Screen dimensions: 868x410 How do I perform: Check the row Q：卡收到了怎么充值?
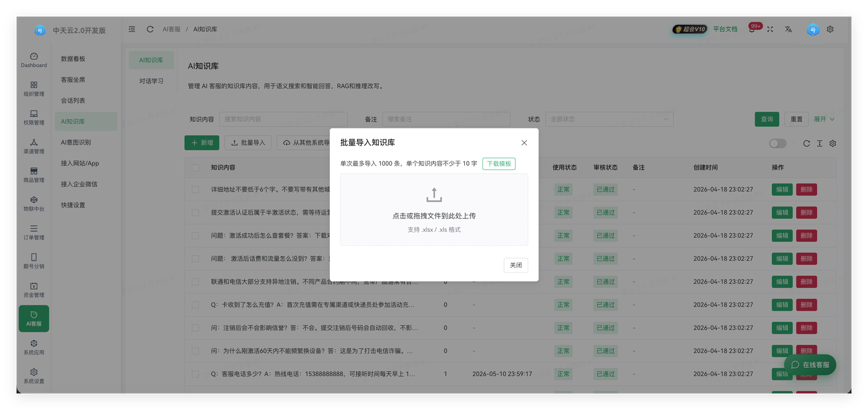(x=196, y=305)
